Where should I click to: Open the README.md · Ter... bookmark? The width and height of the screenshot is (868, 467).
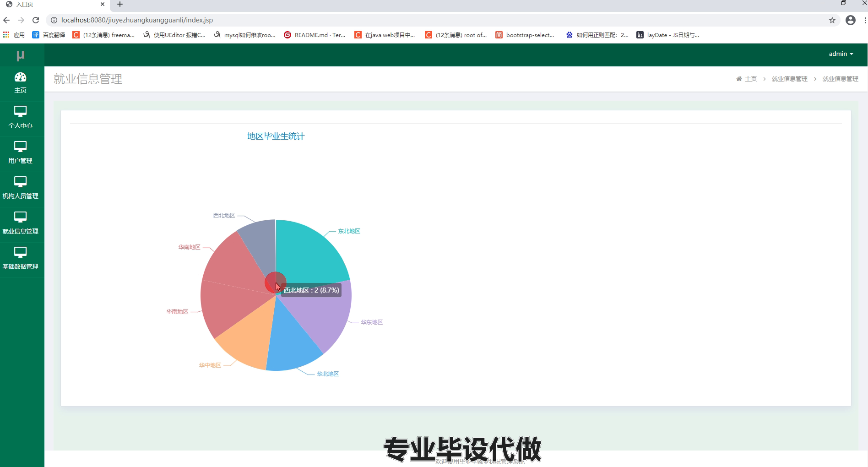coord(315,35)
